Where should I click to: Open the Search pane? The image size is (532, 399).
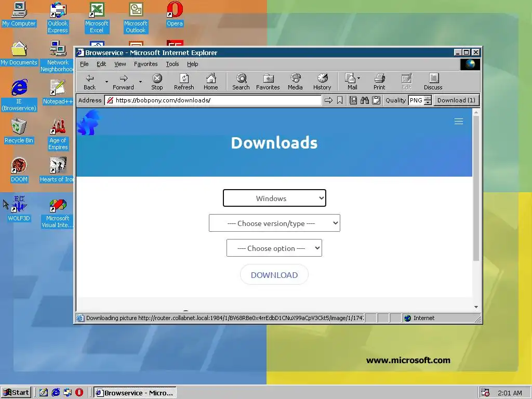coord(241,82)
